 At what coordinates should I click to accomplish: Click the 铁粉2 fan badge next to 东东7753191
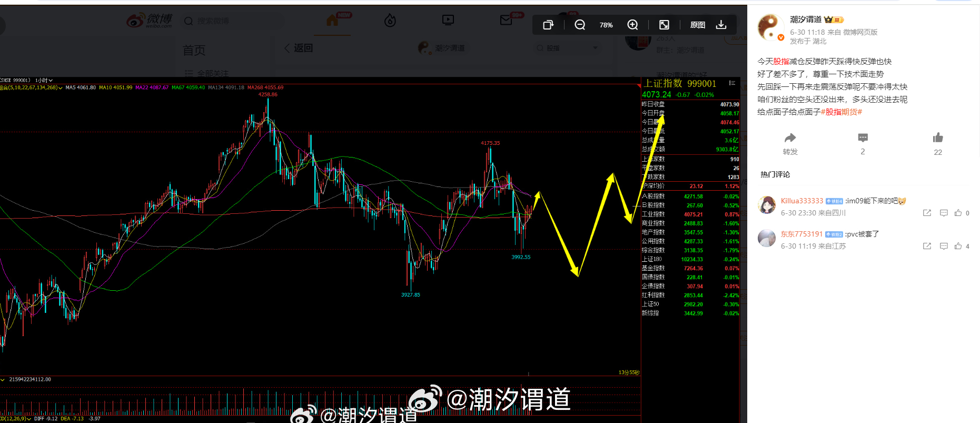834,234
